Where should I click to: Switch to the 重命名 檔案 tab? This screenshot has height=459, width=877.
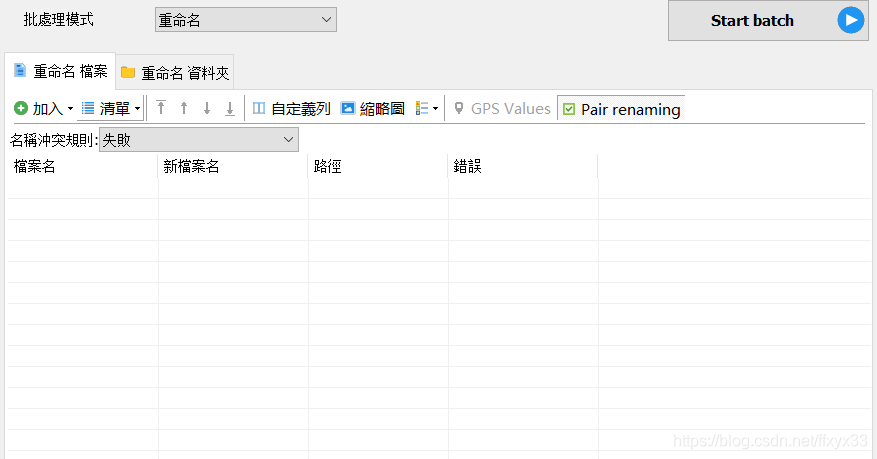(x=60, y=71)
